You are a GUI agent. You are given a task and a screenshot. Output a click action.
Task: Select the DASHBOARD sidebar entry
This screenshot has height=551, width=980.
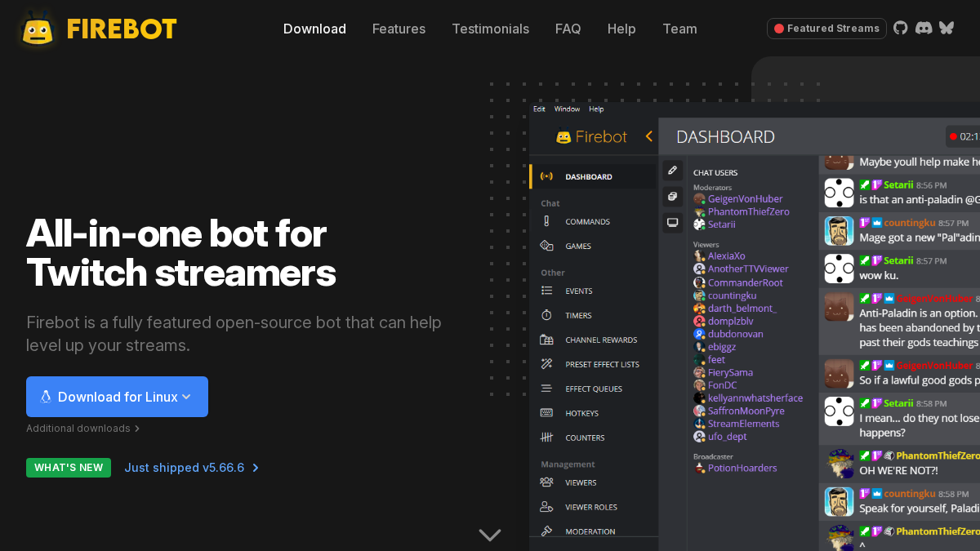tap(592, 176)
